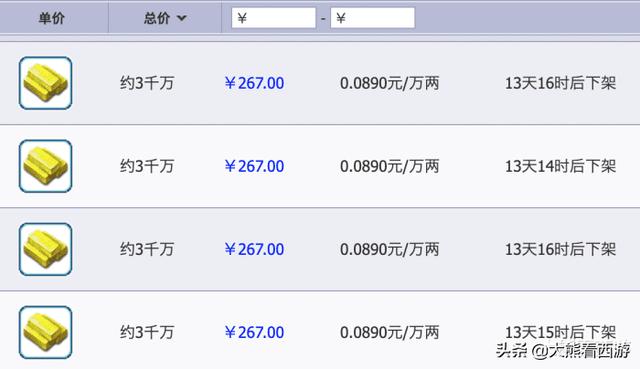
Task: Toggle the 总价 sort arrow chevron
Action: (182, 18)
